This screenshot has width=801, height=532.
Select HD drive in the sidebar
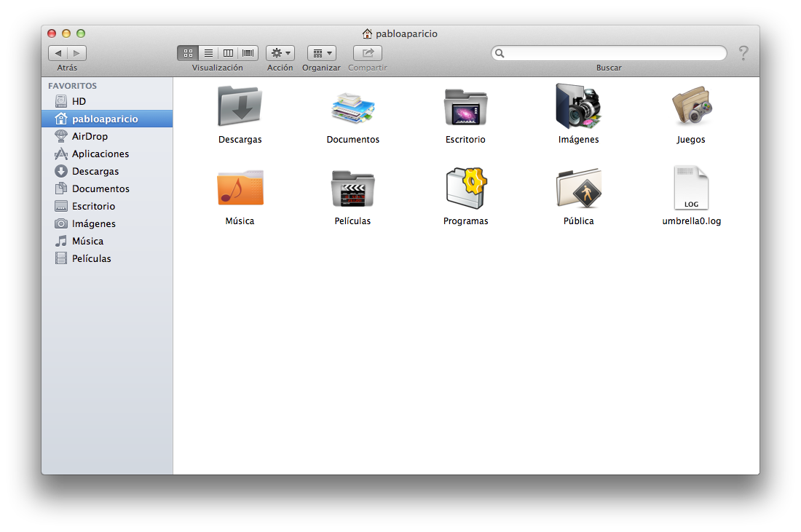pos(79,101)
